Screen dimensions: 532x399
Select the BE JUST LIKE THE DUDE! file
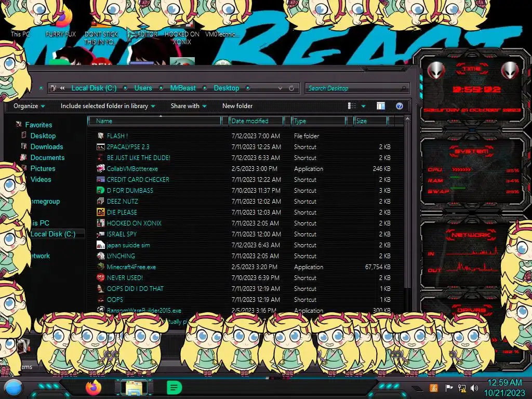tap(138, 158)
